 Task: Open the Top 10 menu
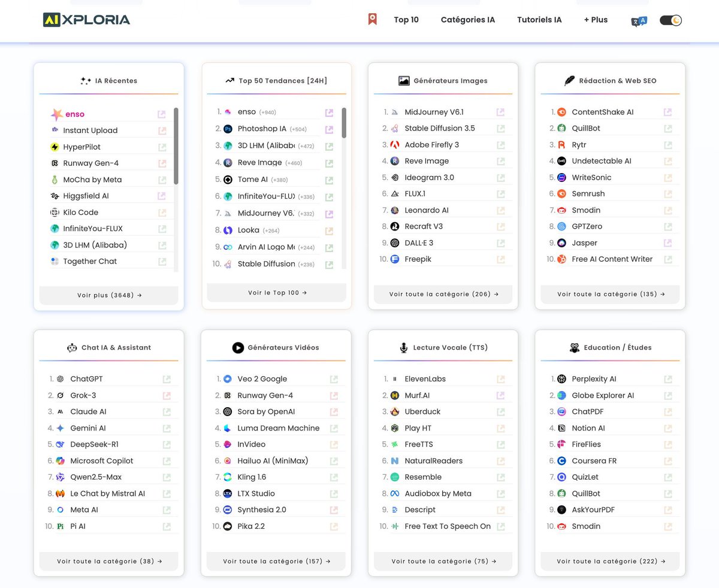coord(406,20)
